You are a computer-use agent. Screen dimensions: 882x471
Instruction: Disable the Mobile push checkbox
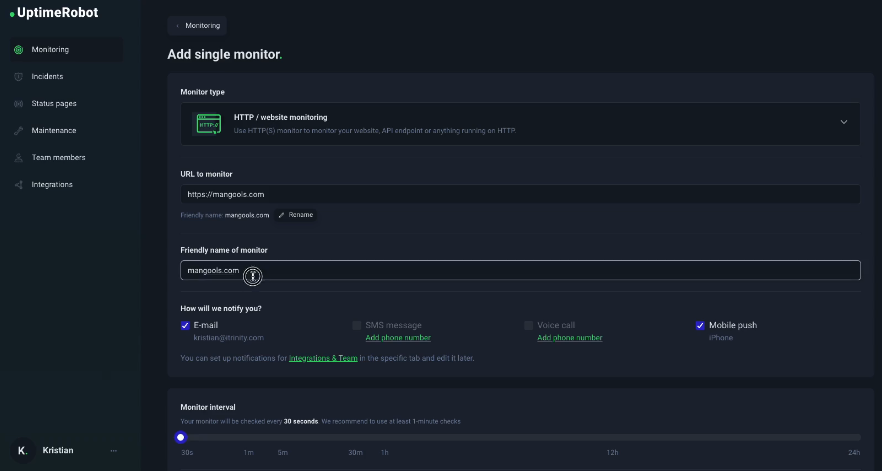700,325
